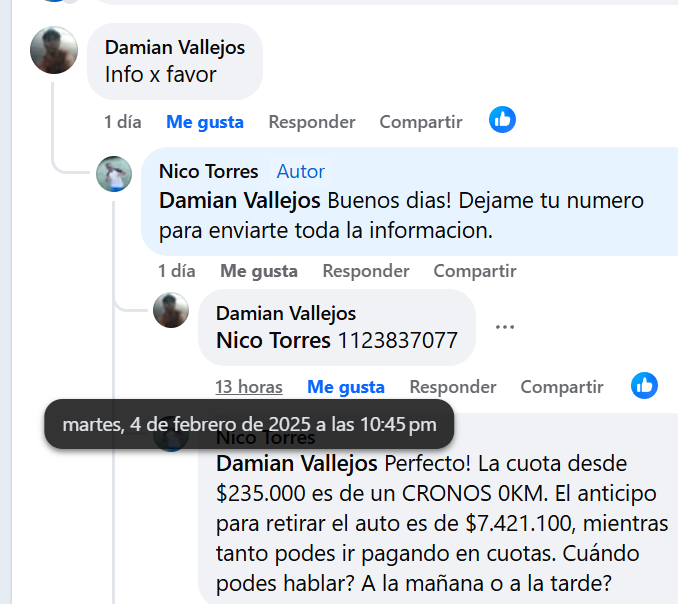Toggle Me gusta on the 1123837077 comment
678x604 pixels.
click(345, 387)
